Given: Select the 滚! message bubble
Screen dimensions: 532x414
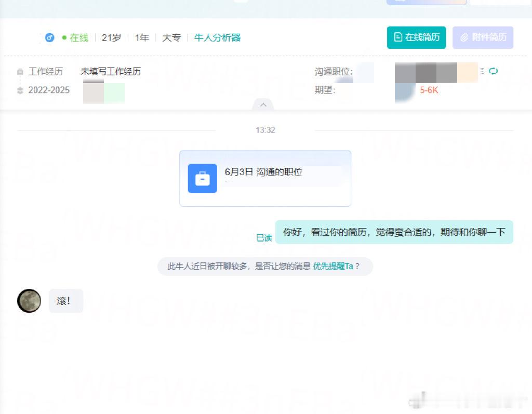Looking at the screenshot, I should [66, 301].
